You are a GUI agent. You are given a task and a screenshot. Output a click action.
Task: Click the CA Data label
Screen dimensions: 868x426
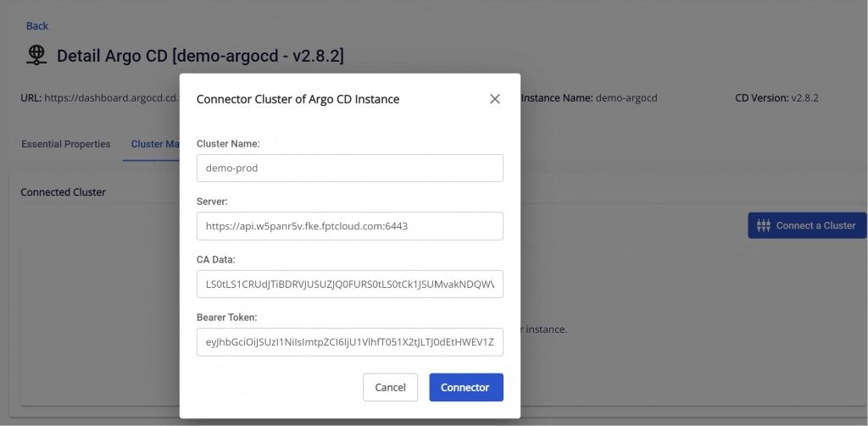216,259
